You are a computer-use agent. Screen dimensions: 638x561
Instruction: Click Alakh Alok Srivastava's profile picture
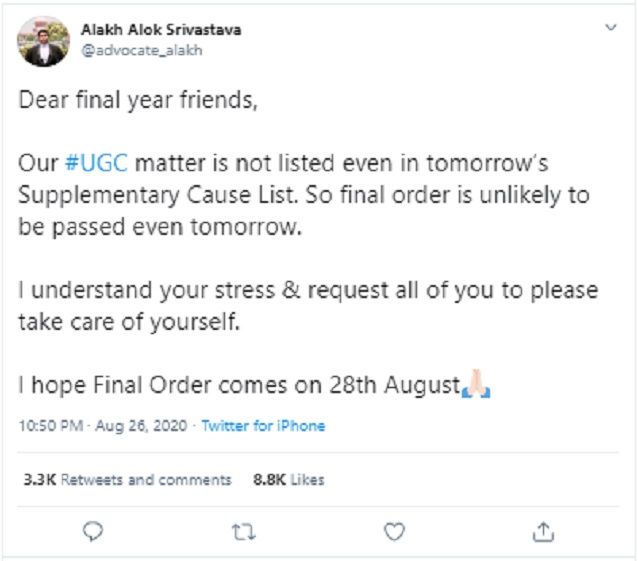tap(44, 40)
